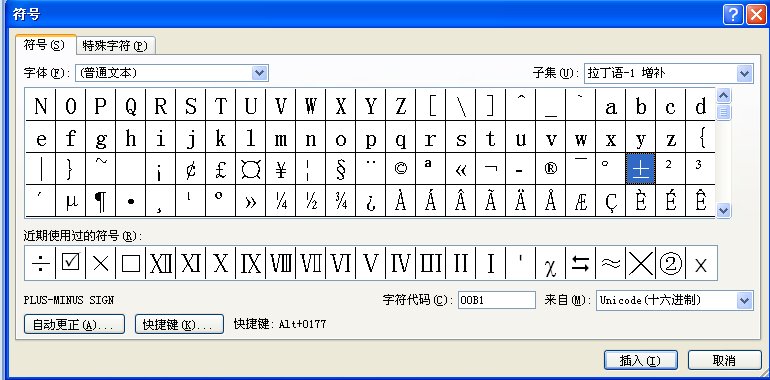The image size is (770, 380).
Task: Pick the one-quarter ¼ fraction
Action: coord(281,201)
